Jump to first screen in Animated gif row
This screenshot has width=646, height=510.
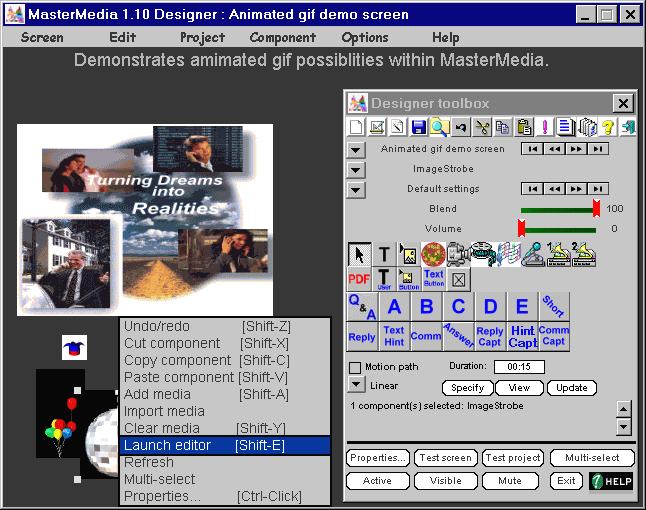coord(532,149)
